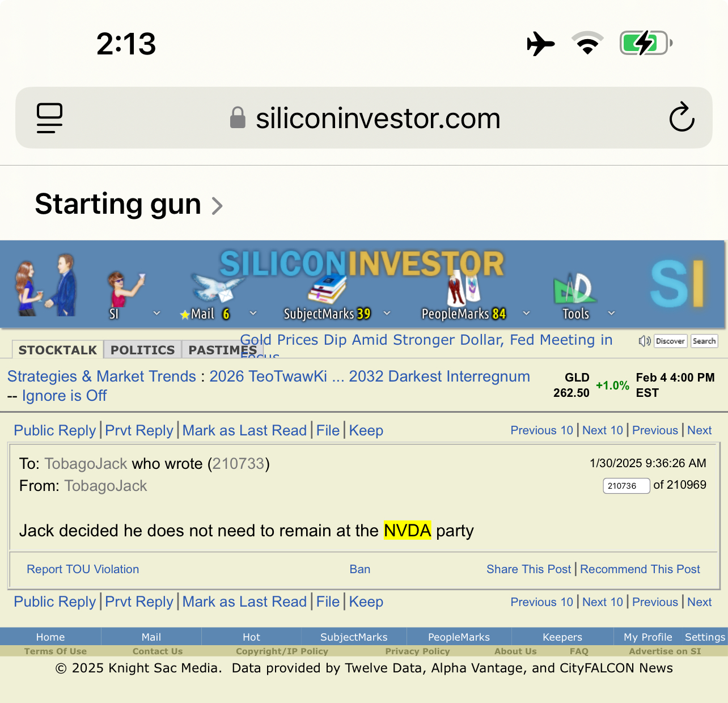Click the GLD 262.50 quote
The width and height of the screenshot is (728, 703).
572,385
